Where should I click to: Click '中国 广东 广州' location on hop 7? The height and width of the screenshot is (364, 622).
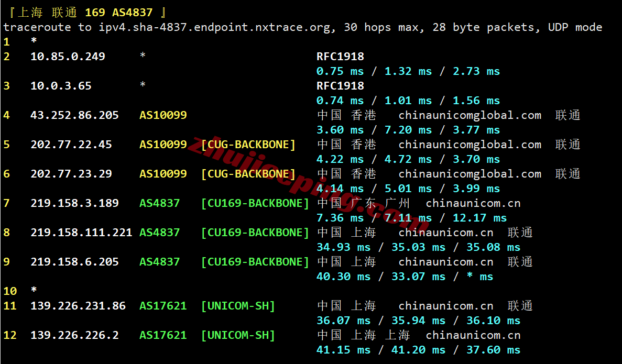[363, 203]
